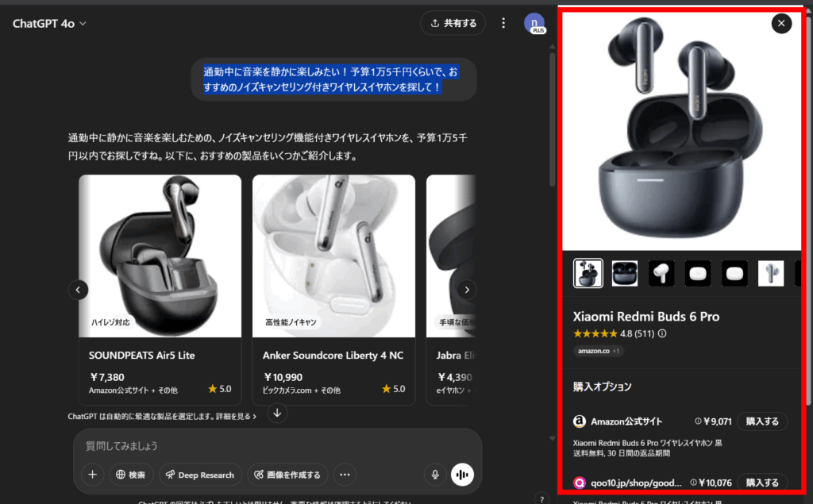Screen dimensions: 813x504
Task: Click the large Xiaomi Redmi Buds product image
Action: click(x=682, y=131)
